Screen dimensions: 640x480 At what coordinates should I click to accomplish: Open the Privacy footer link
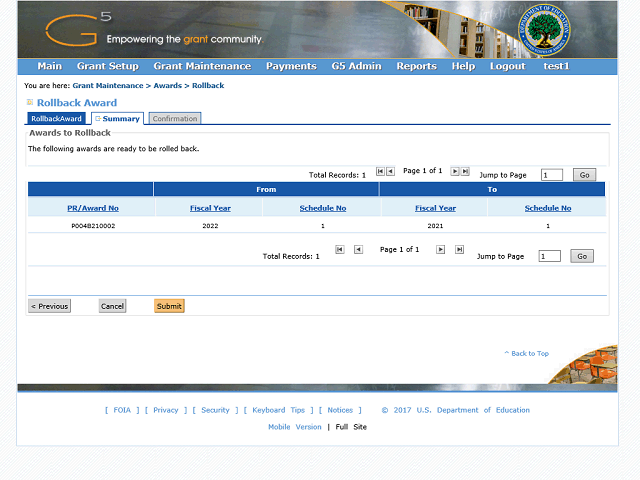[166, 410]
